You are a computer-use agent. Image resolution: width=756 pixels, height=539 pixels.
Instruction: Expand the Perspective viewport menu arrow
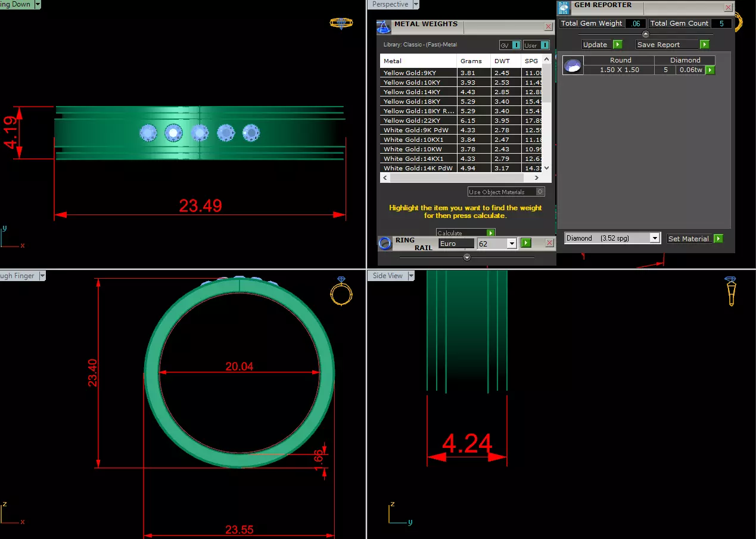416,4
